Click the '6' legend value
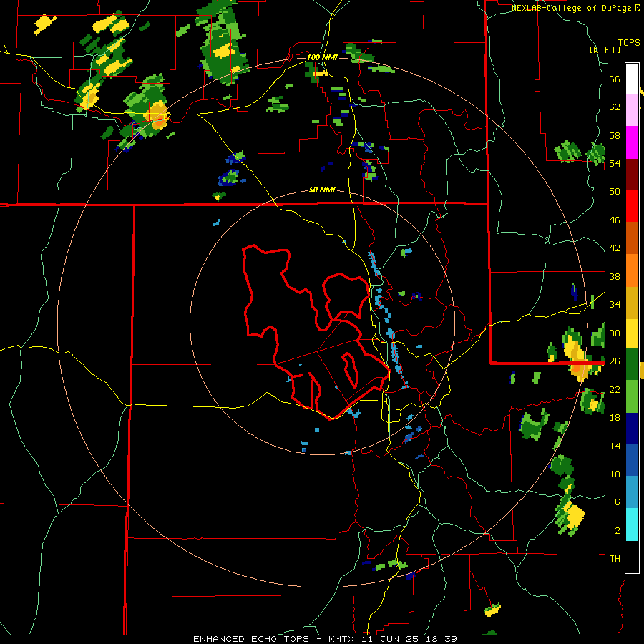 pyautogui.click(x=618, y=502)
